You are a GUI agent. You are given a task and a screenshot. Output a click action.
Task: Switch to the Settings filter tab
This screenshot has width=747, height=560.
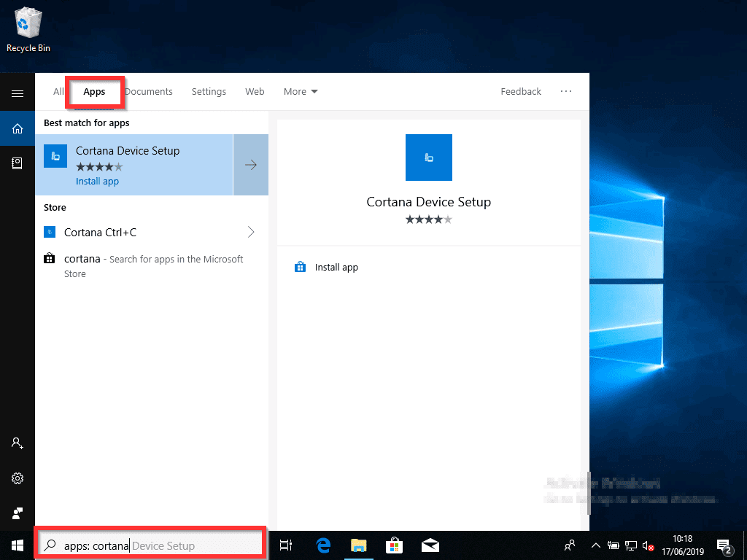[209, 91]
